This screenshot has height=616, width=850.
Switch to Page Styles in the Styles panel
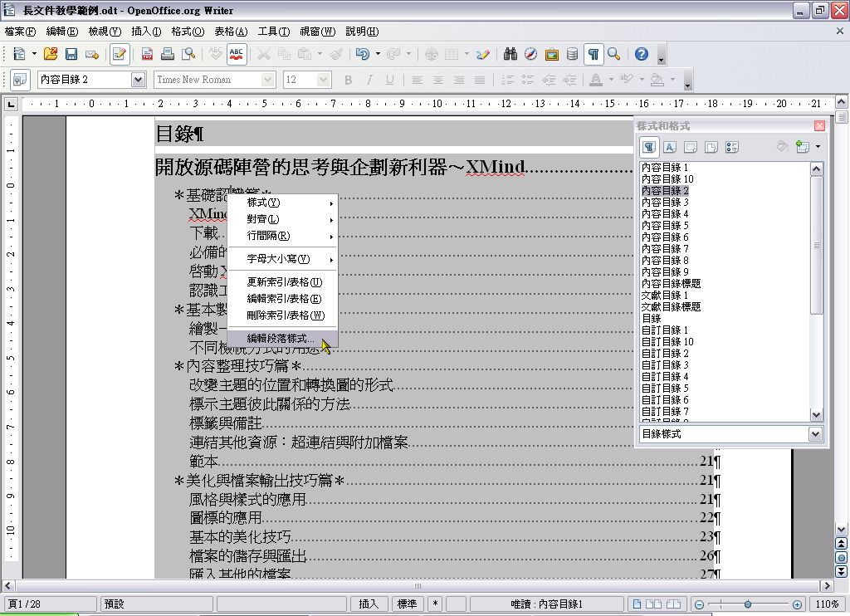[x=711, y=147]
